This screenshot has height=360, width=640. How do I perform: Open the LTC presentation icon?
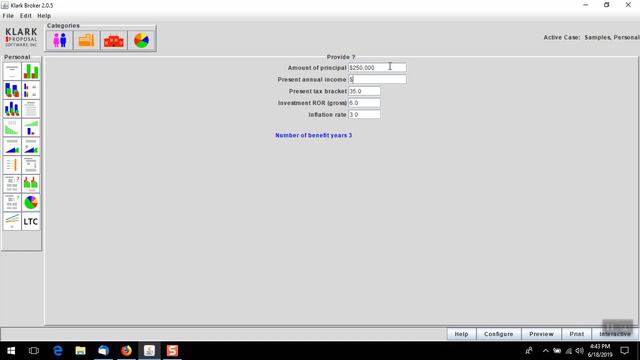pos(31,222)
